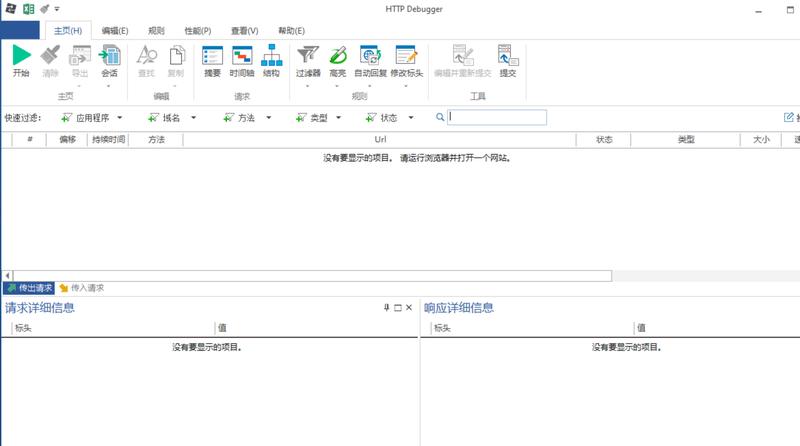Expand the arrow under 修改标头
800x446 pixels.
[x=406, y=86]
